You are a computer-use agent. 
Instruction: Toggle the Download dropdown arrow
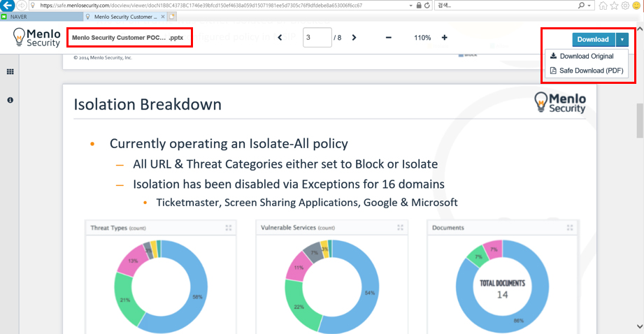click(622, 39)
